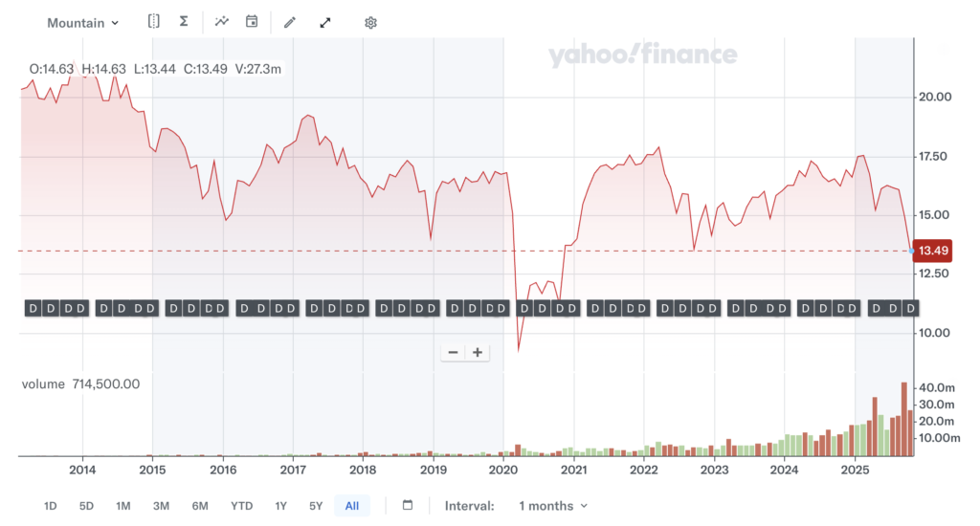Click the zoom out minus button

click(453, 352)
